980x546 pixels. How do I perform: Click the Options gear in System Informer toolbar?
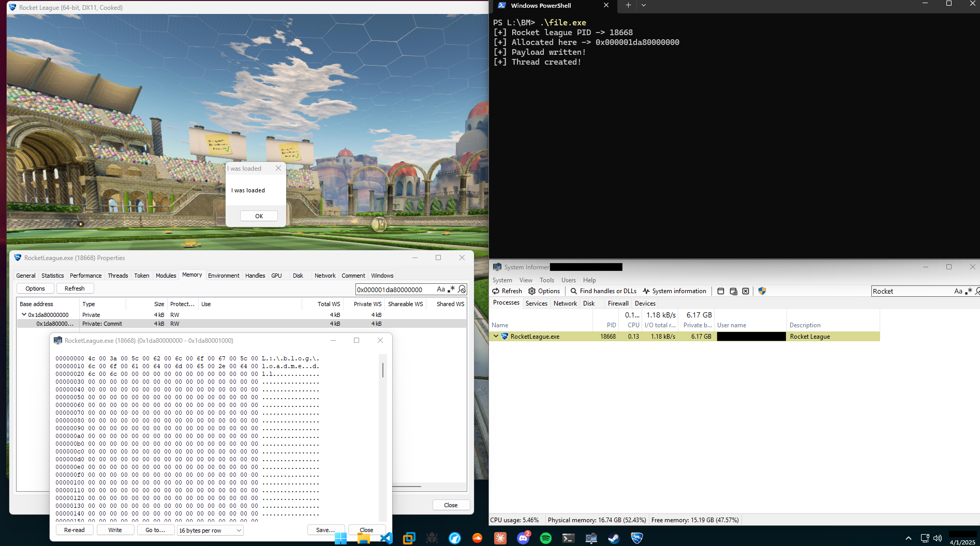tap(544, 291)
